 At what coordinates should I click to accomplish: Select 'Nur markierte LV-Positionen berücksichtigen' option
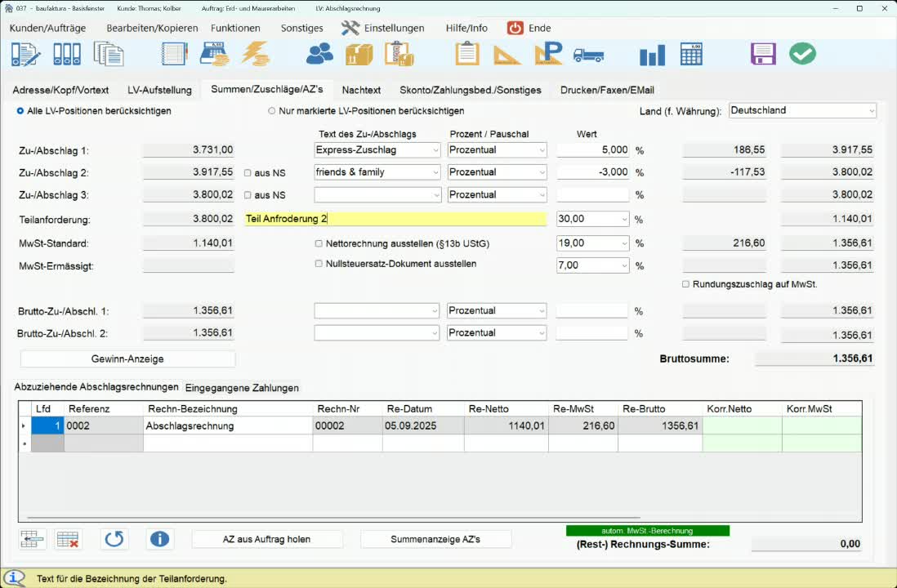[x=272, y=111]
